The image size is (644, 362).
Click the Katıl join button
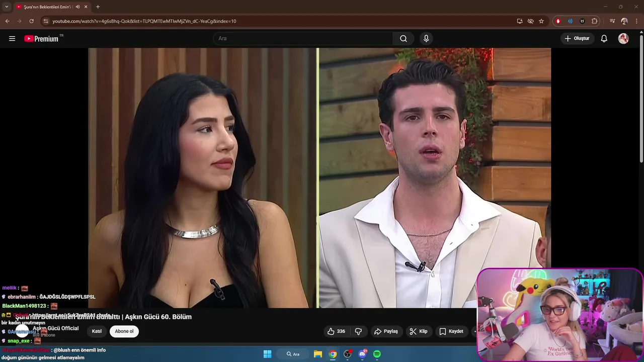[97, 331]
